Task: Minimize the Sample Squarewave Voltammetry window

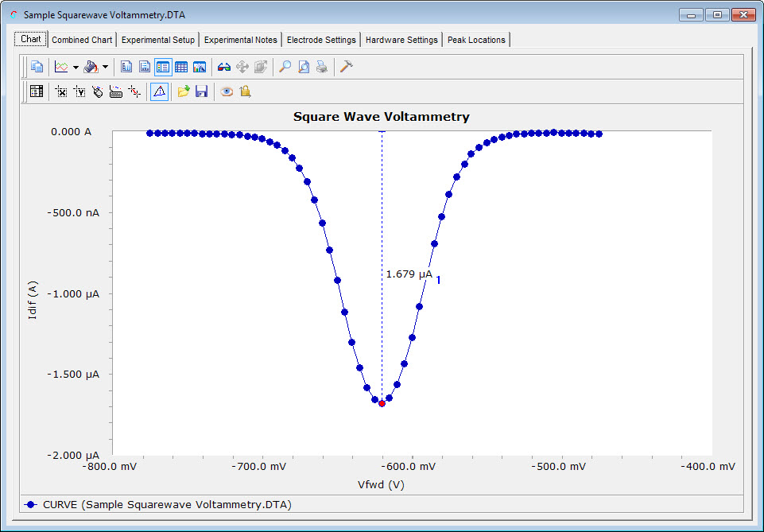Action: click(691, 14)
